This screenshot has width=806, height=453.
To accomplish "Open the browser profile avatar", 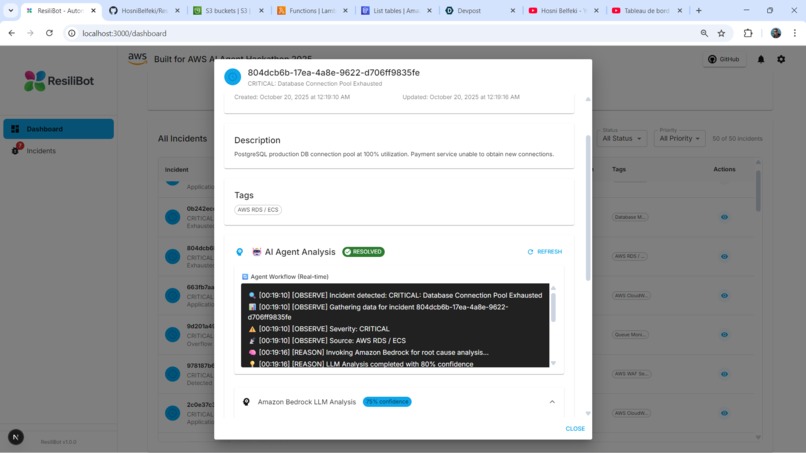I will pos(776,33).
